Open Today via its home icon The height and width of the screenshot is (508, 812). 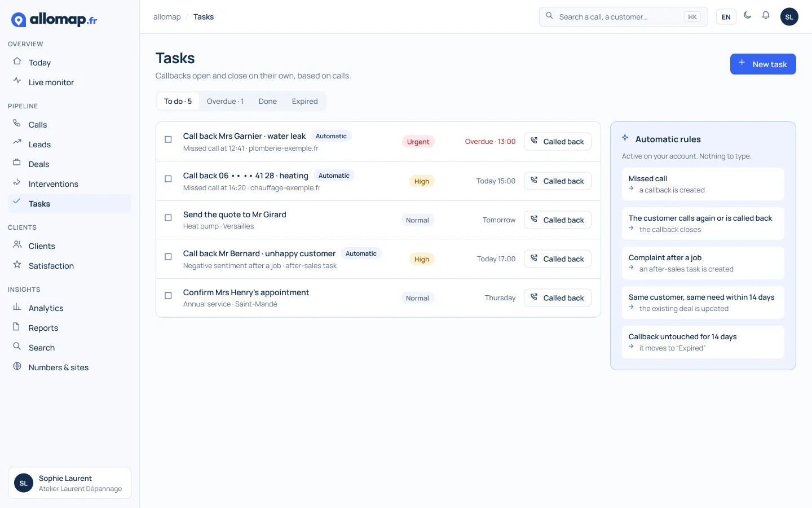[17, 62]
